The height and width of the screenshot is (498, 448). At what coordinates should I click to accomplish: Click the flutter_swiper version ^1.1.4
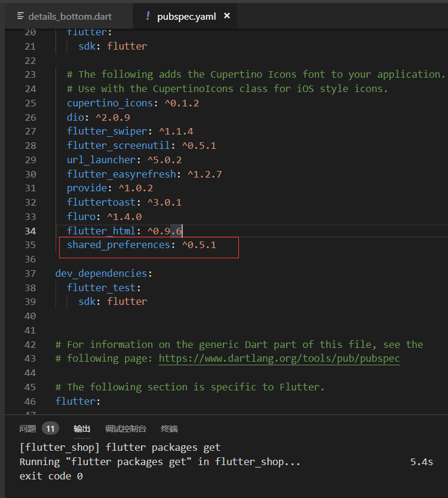tap(176, 131)
